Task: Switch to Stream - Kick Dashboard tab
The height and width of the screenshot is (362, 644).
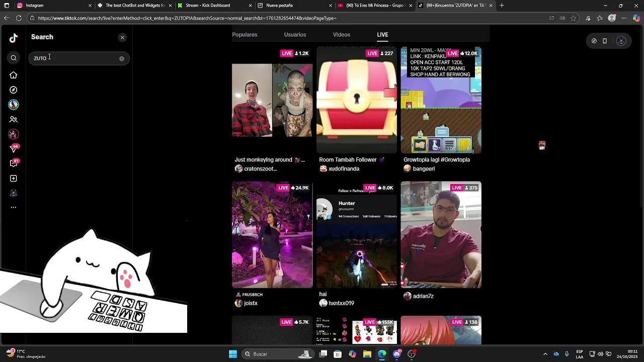Action: point(215,6)
